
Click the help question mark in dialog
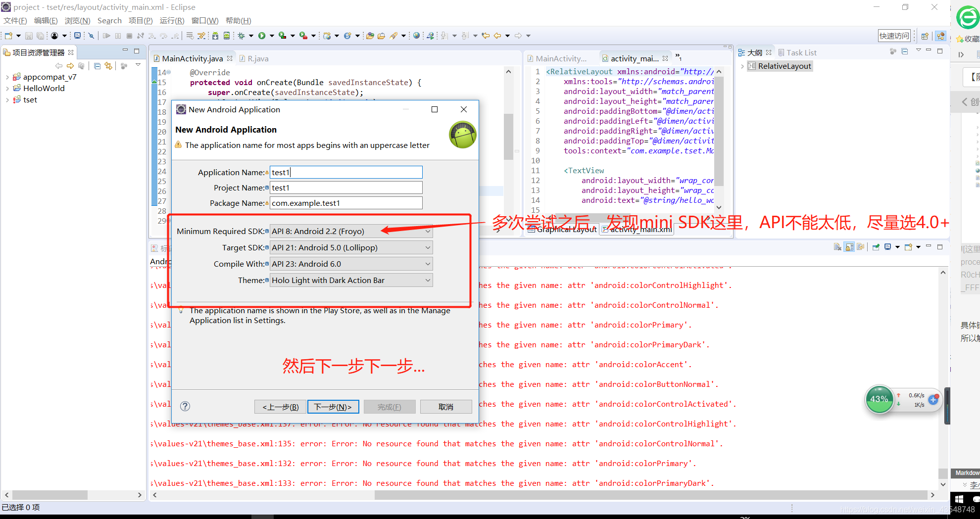pos(185,406)
